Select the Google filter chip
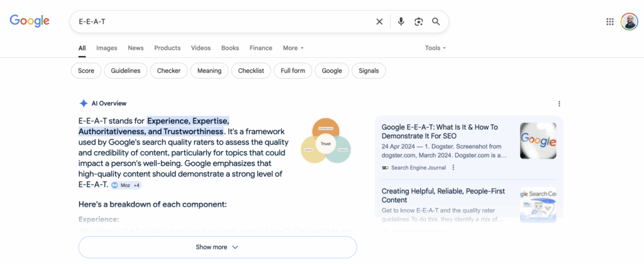 tap(332, 71)
